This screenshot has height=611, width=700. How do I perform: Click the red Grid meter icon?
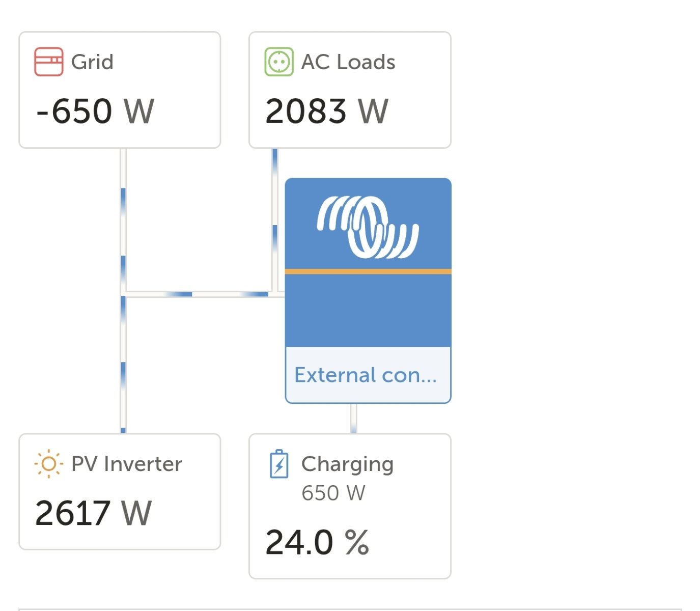tap(49, 62)
